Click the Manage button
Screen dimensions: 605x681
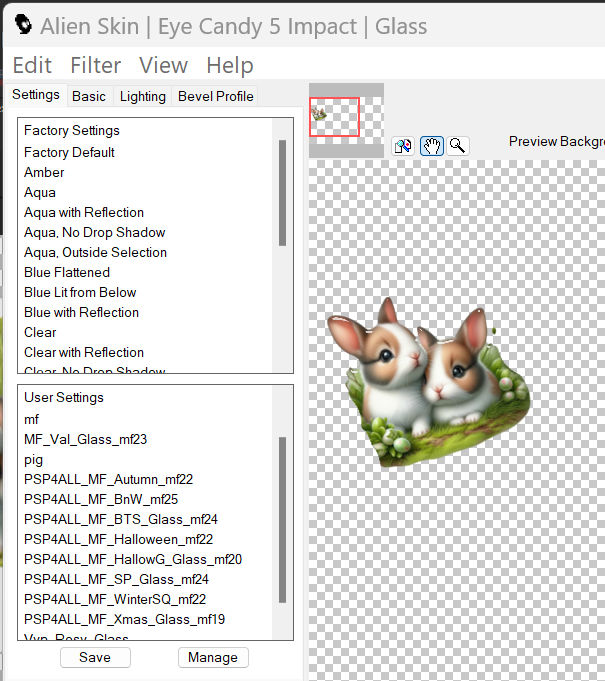pyautogui.click(x=213, y=657)
